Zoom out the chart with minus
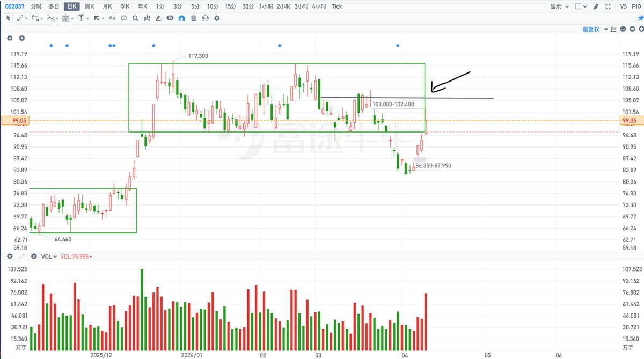 pyautogui.click(x=632, y=29)
